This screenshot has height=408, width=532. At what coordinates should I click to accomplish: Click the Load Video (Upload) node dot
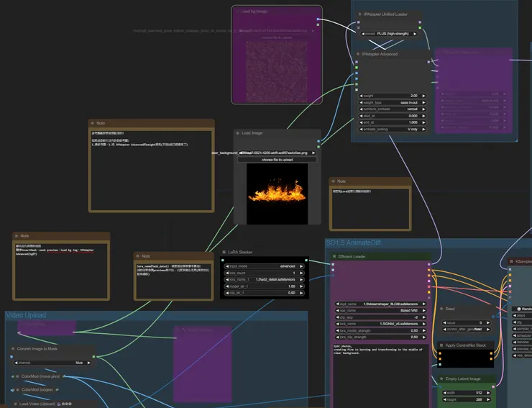tap(15, 404)
